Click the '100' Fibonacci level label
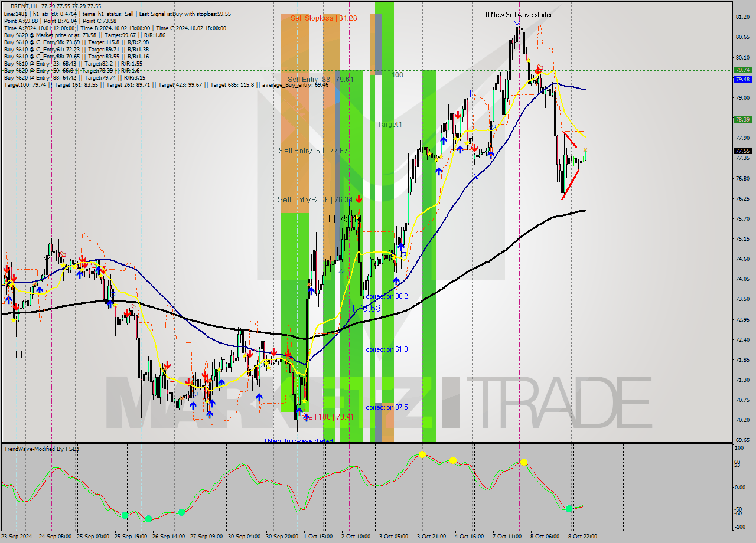This screenshot has width=756, height=543. (398, 75)
